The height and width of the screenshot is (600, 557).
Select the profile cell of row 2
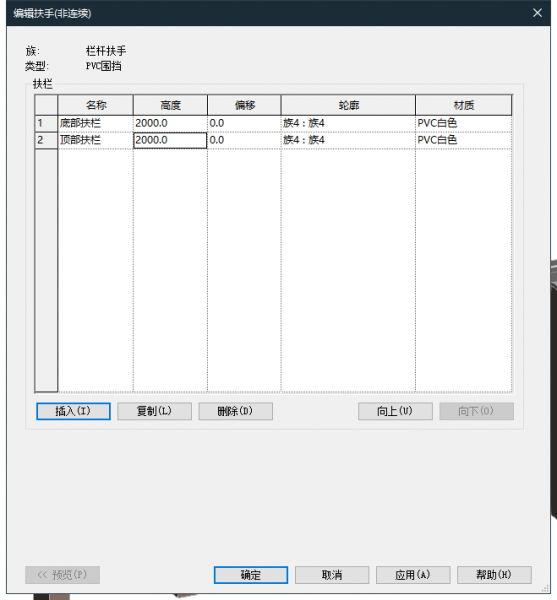(x=348, y=140)
